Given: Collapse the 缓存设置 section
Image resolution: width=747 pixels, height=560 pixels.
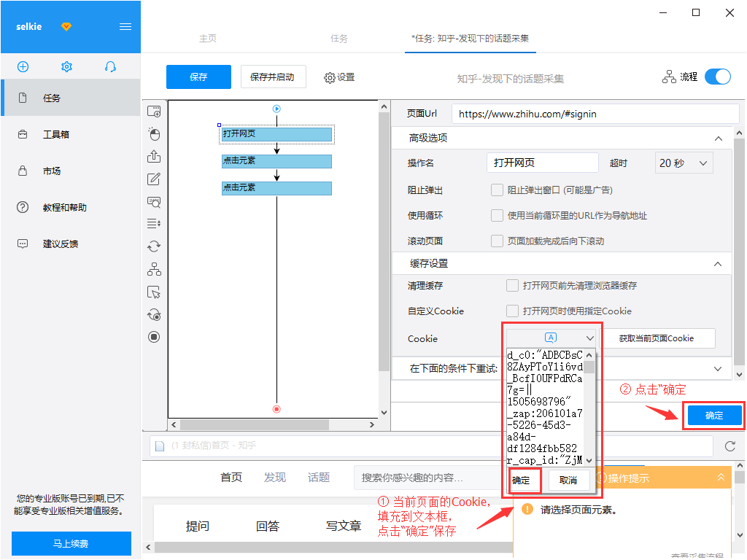Looking at the screenshot, I should (x=718, y=264).
